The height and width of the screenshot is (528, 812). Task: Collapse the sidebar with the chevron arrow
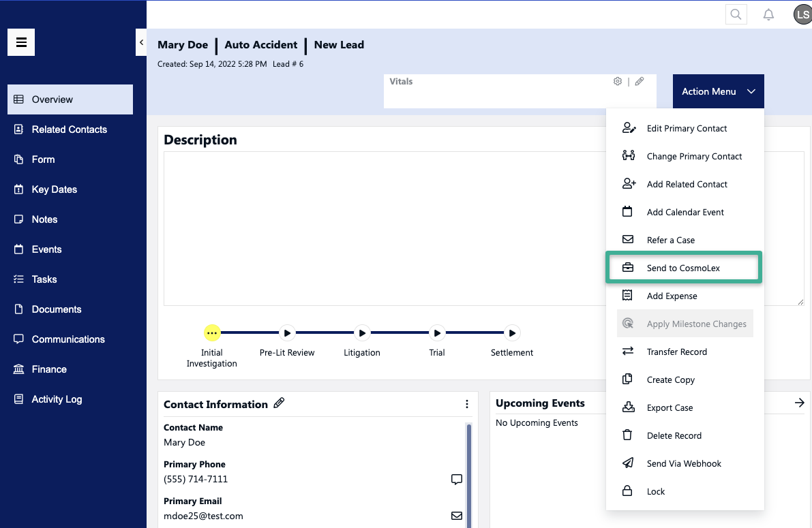coord(141,42)
